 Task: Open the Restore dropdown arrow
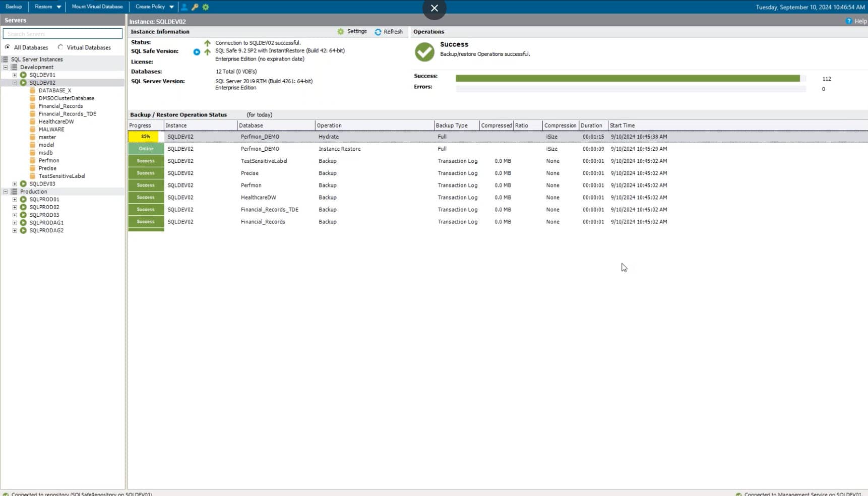(59, 7)
